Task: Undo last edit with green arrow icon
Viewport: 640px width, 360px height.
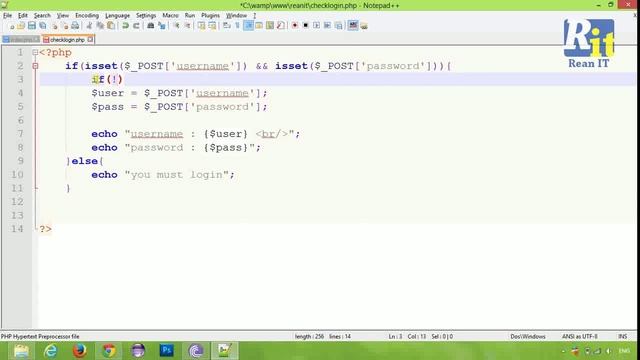Action: pos(125,26)
